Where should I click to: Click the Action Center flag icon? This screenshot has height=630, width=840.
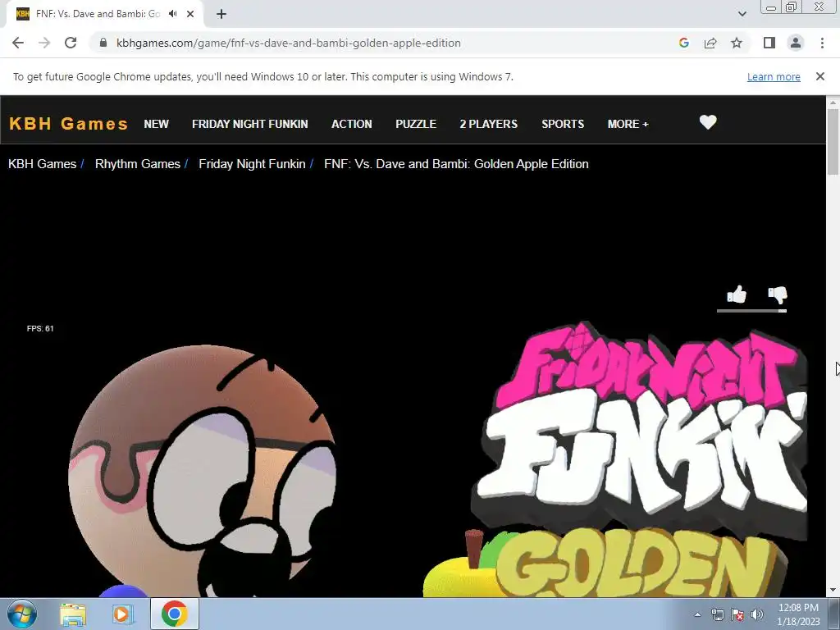tap(737, 614)
